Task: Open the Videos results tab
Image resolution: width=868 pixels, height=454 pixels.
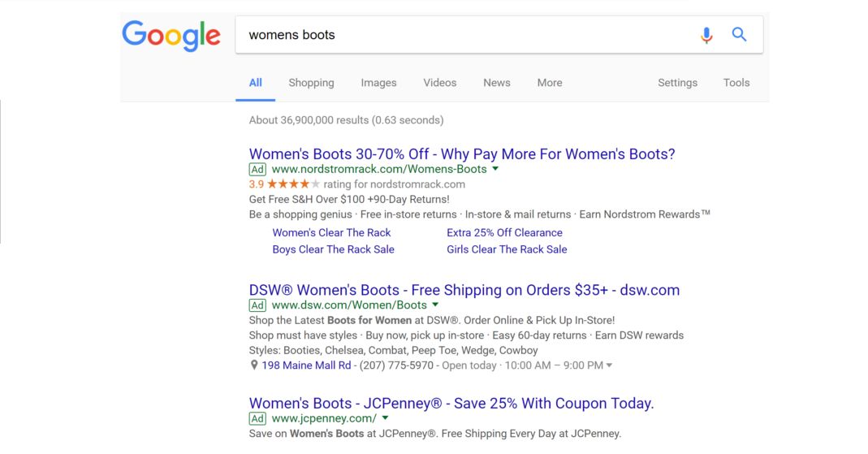Action: [x=439, y=83]
